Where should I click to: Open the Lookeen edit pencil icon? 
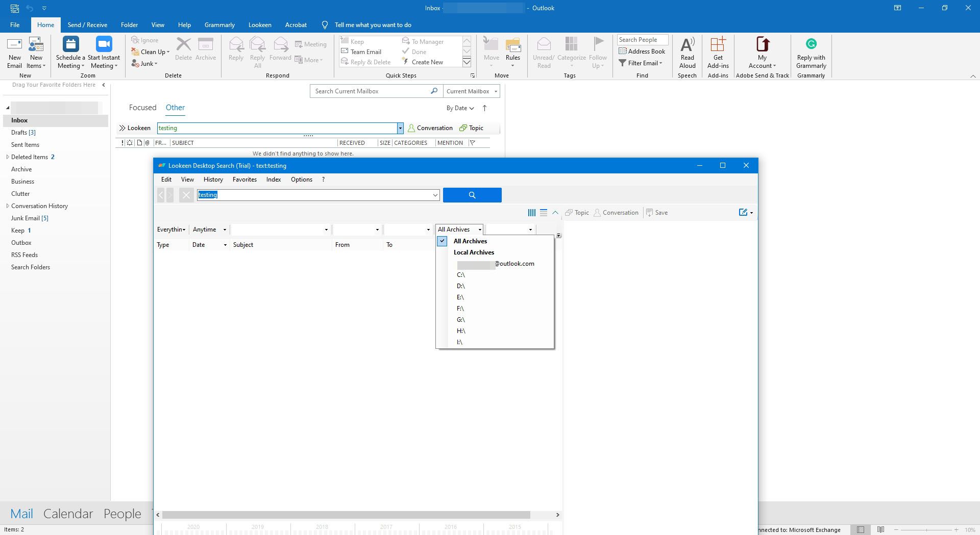[743, 212]
